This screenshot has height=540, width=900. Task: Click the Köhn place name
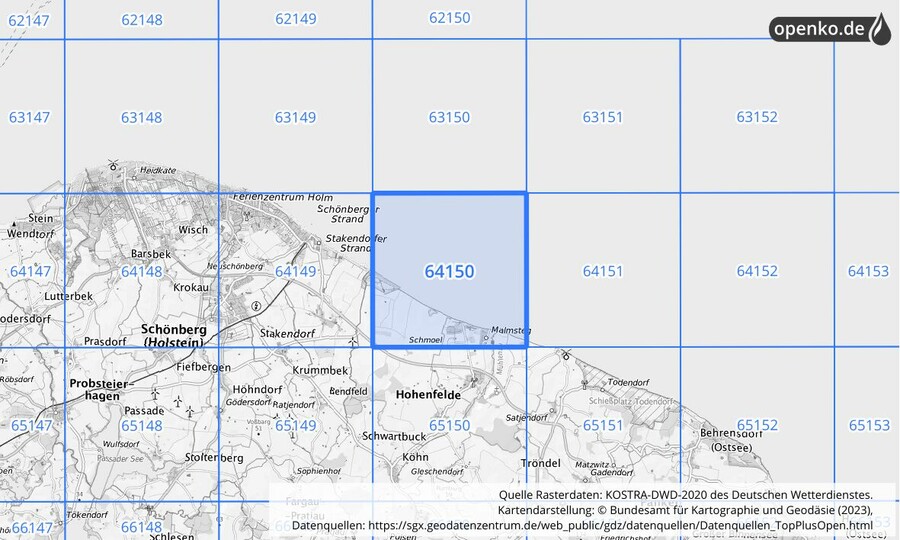click(416, 457)
